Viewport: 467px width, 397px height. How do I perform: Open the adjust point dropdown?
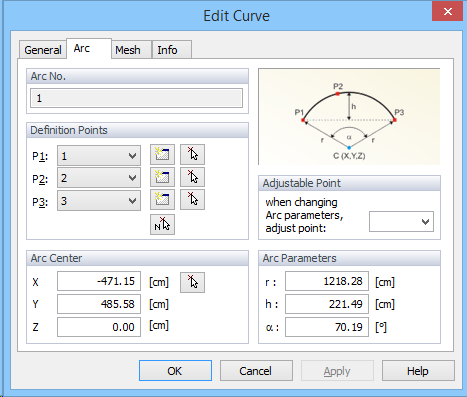pyautogui.click(x=401, y=221)
